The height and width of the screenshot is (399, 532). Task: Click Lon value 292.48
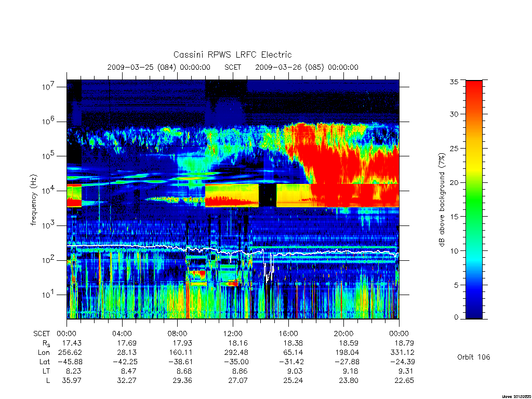coord(236,353)
